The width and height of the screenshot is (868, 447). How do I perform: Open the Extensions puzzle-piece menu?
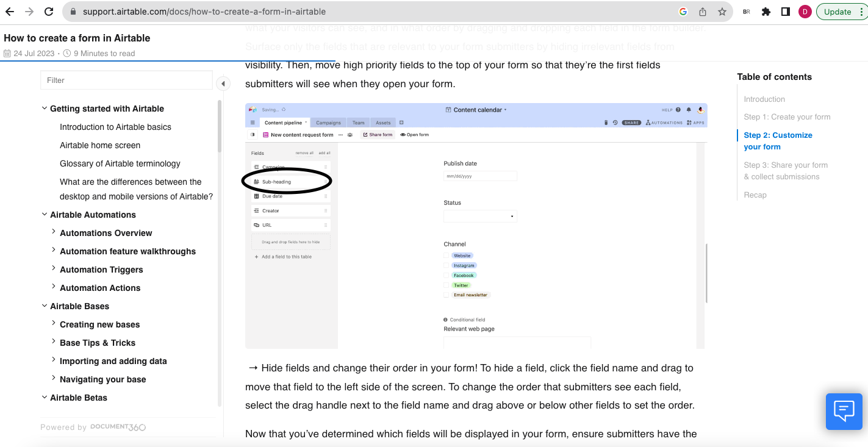[x=766, y=12]
